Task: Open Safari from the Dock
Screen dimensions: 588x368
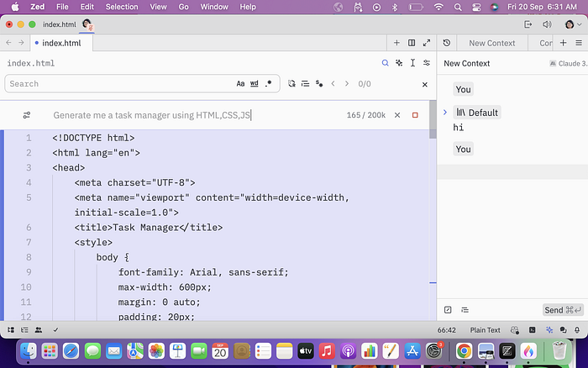Action: [x=71, y=351]
